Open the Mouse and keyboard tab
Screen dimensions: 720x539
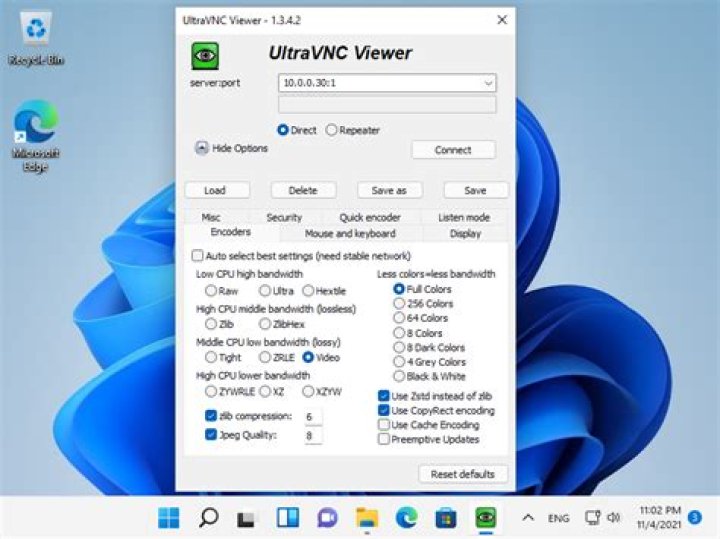point(350,233)
